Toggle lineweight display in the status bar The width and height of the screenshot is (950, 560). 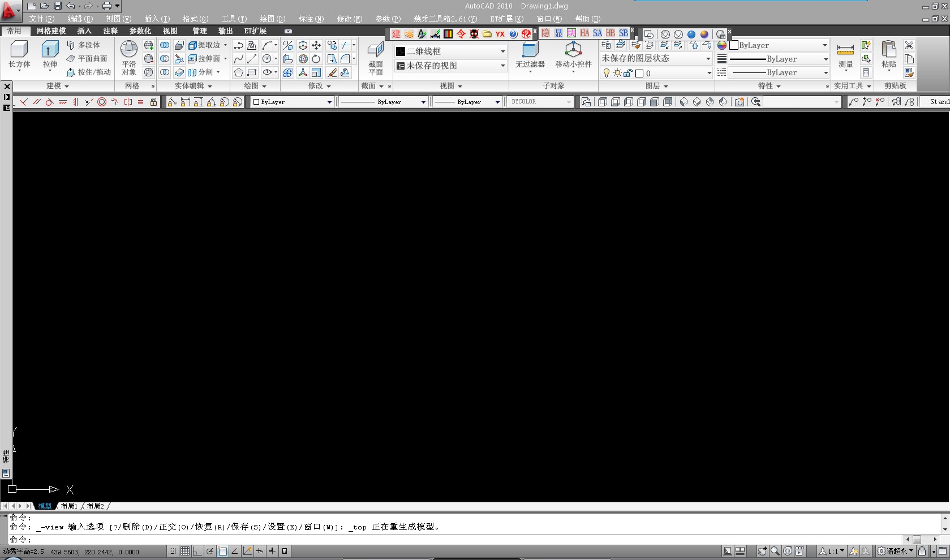coord(272,551)
